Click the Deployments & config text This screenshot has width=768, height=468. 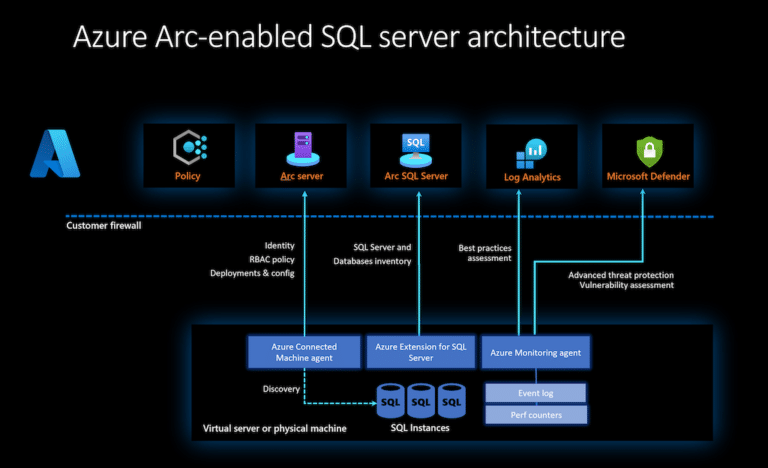(x=252, y=273)
